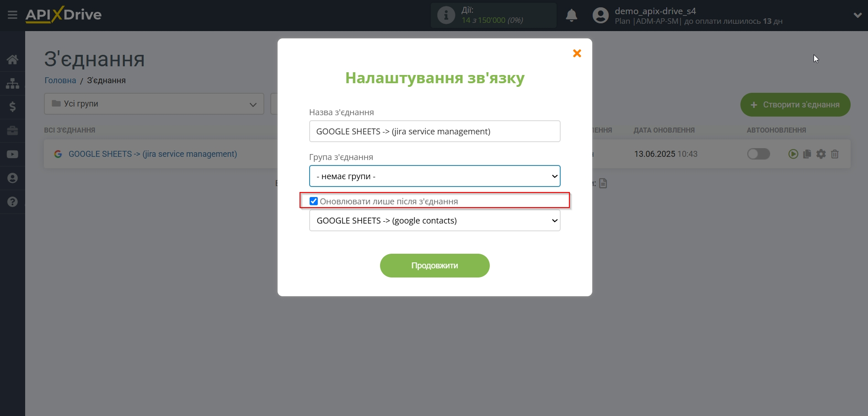Open the hamburger menu
The height and width of the screenshot is (416, 868).
pyautogui.click(x=12, y=15)
